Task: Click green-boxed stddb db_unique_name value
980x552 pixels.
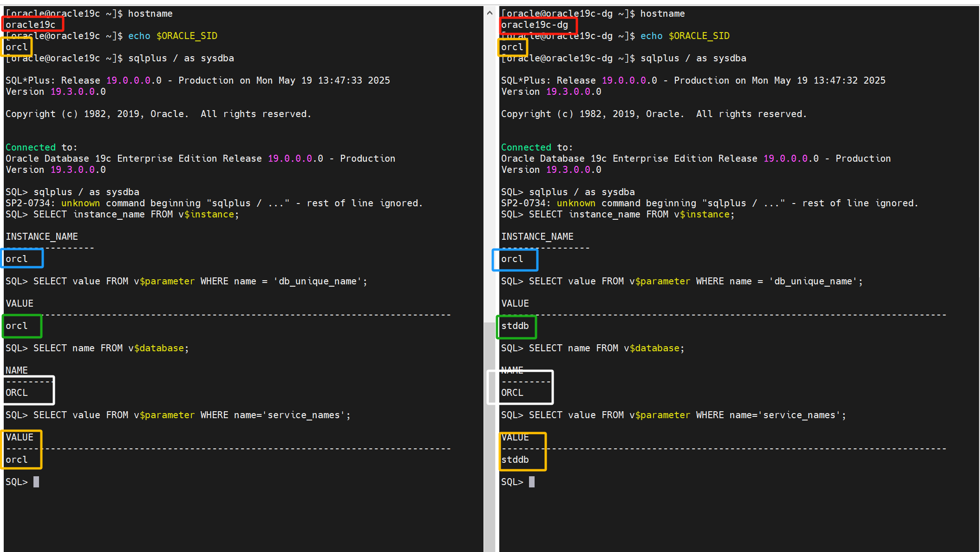Action: coord(515,326)
